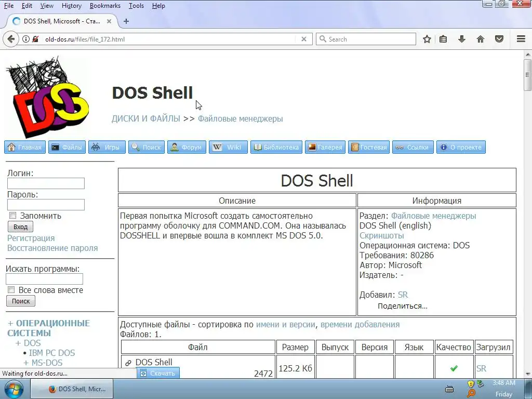Save page to Pocket icon
Screen dimensions: 532x399
coord(499,39)
